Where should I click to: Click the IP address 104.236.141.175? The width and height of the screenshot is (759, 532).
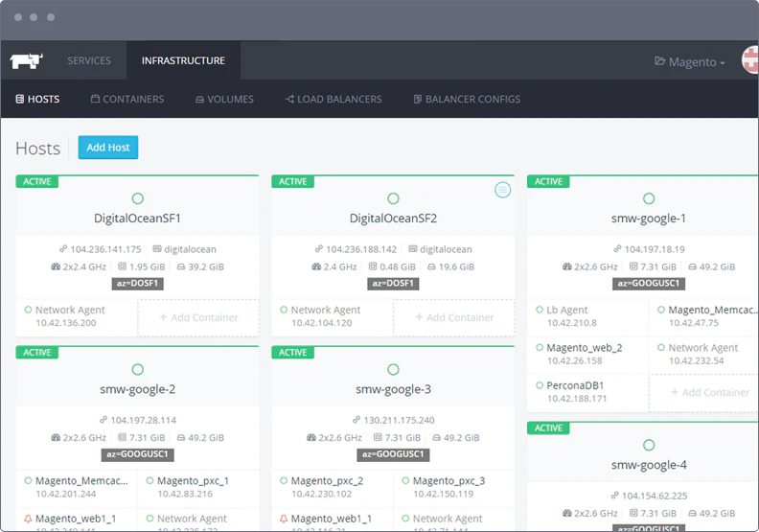point(105,249)
